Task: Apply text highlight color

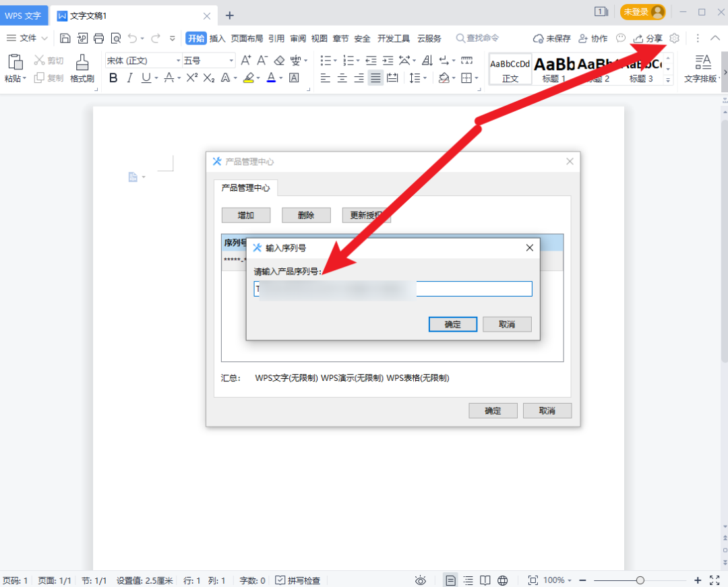Action: click(x=249, y=78)
